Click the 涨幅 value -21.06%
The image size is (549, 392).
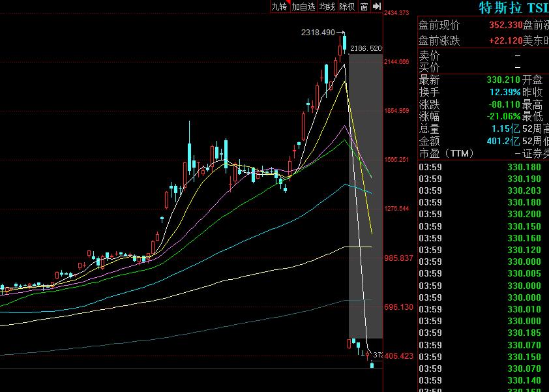503,116
